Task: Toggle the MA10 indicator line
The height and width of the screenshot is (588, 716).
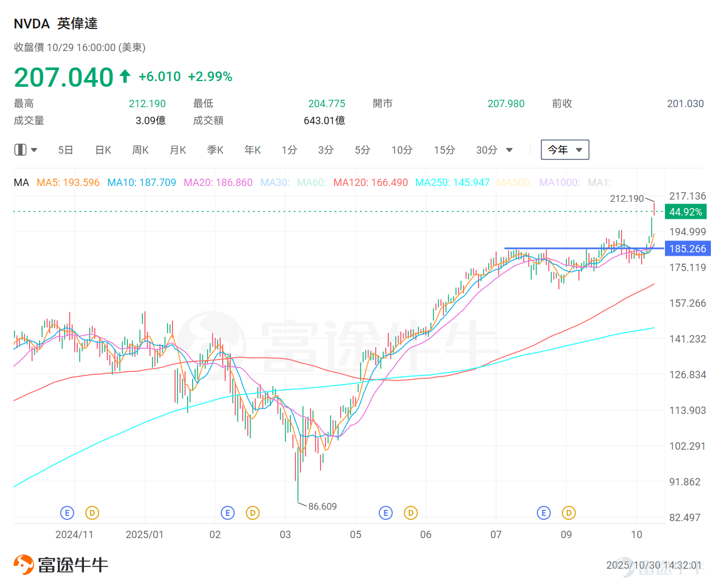Action: [x=142, y=183]
